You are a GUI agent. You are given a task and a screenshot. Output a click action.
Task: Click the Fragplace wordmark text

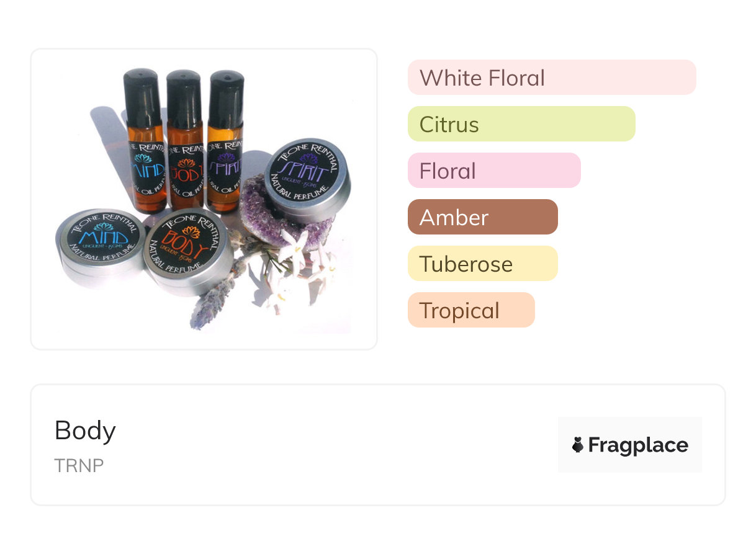tap(638, 445)
